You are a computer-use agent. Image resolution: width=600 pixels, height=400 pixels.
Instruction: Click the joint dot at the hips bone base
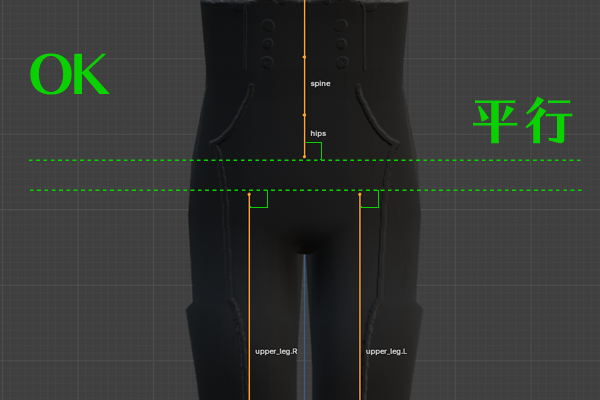[305, 158]
